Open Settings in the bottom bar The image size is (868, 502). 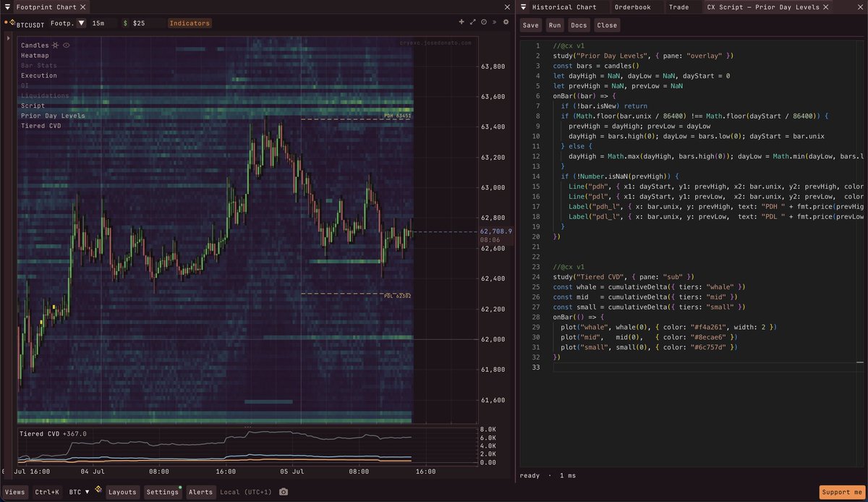pyautogui.click(x=163, y=492)
